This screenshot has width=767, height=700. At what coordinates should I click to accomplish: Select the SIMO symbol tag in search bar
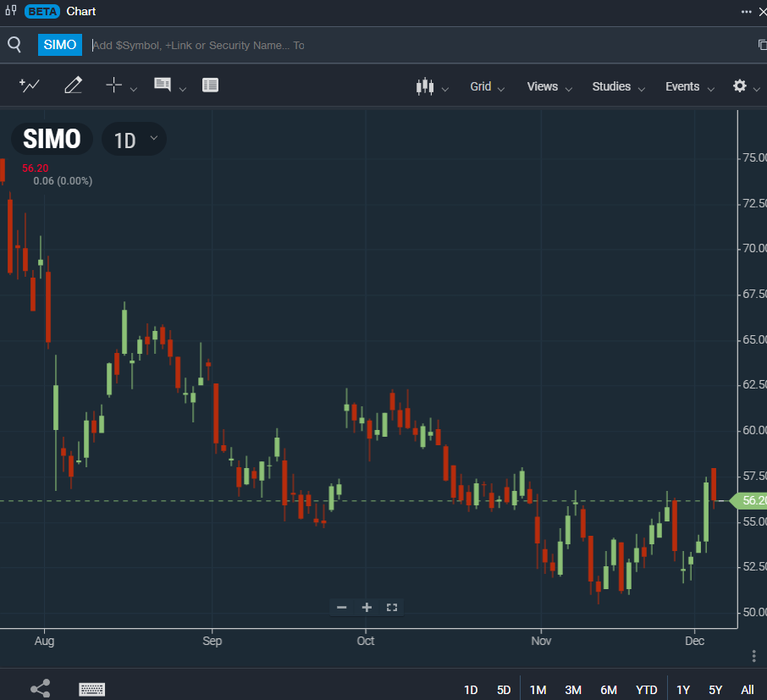coord(60,45)
